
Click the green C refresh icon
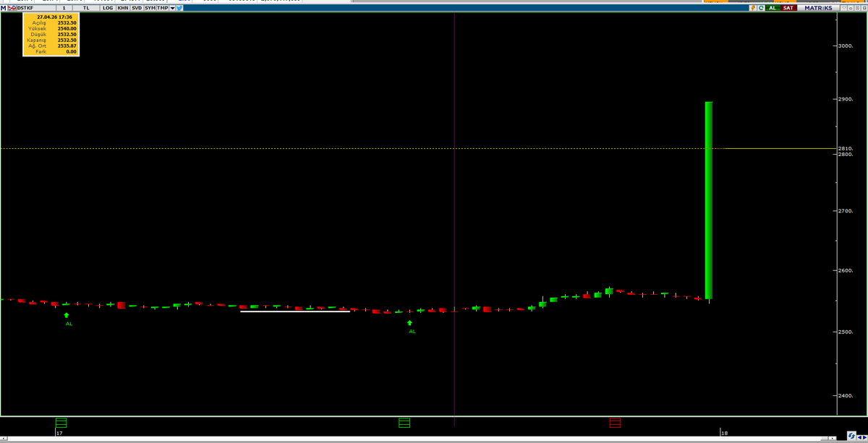tap(761, 8)
